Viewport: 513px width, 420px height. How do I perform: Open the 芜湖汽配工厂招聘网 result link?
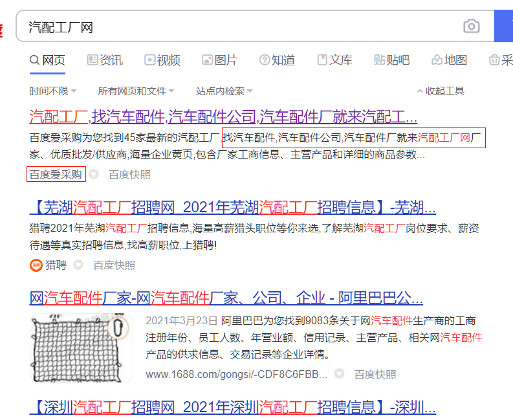(x=233, y=208)
